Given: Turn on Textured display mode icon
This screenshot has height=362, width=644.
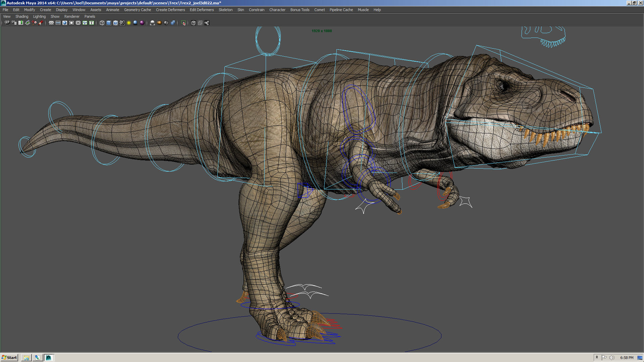Looking at the screenshot, I should point(121,23).
